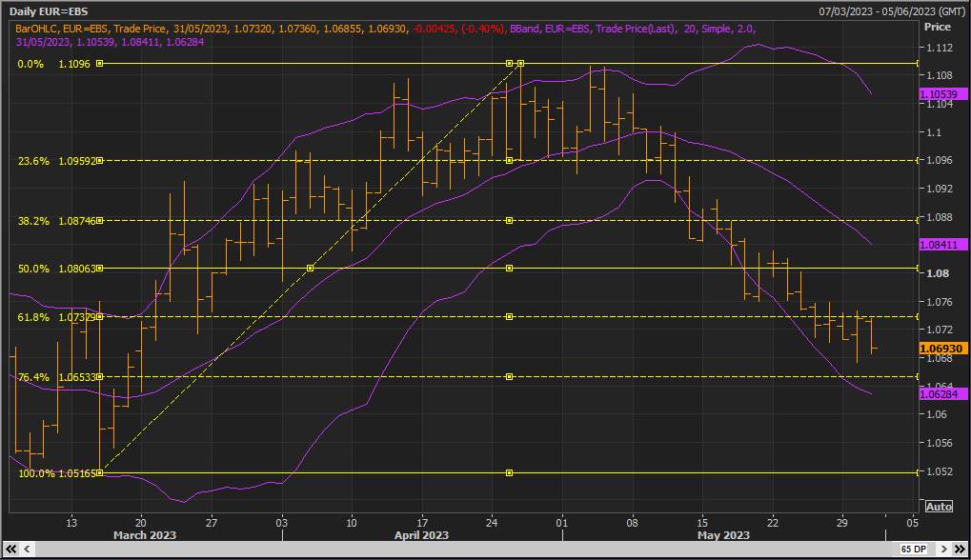Viewport: 971px width, 560px height.
Task: Click the 07/03/2023 - 05/06/2023 (GMT) date range
Action: (892, 11)
